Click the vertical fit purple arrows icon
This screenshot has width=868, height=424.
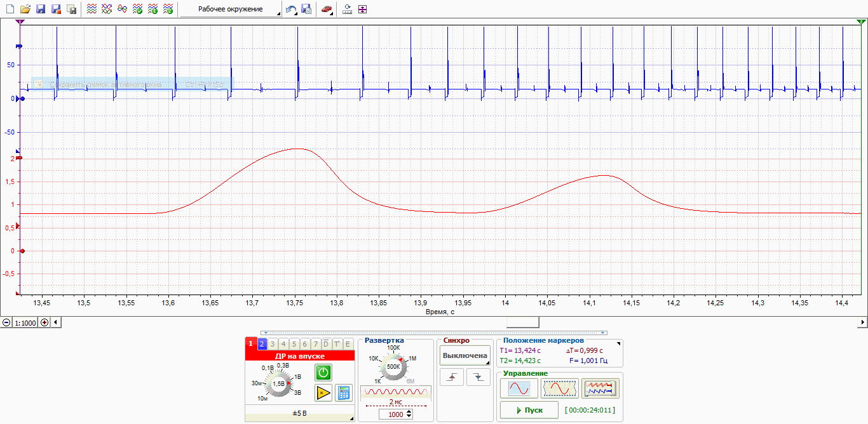coord(362,9)
